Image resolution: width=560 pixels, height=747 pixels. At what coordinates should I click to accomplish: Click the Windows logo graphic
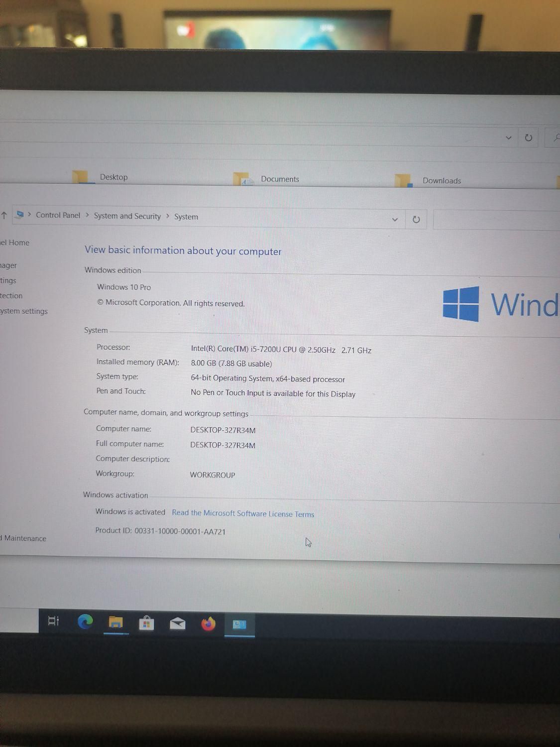point(461,304)
